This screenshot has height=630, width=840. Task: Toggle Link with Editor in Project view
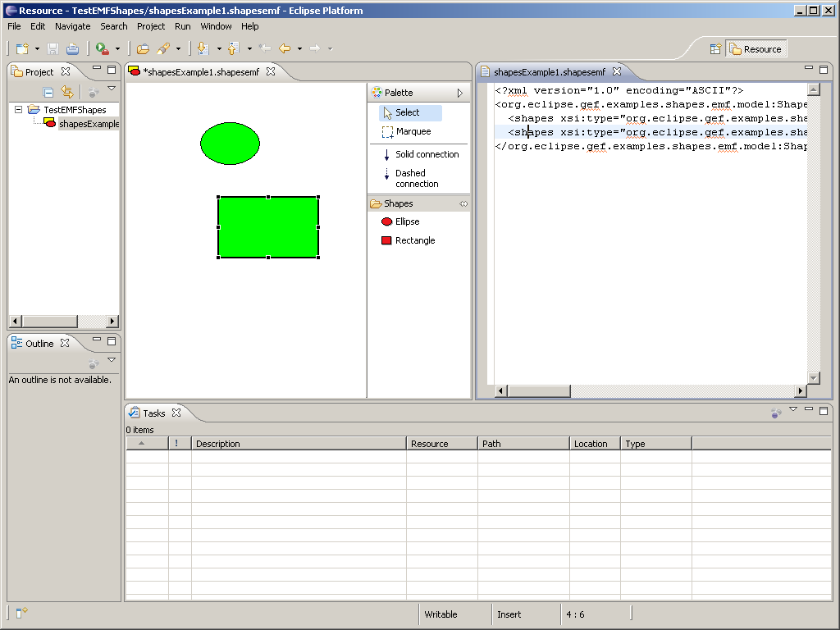(x=67, y=93)
